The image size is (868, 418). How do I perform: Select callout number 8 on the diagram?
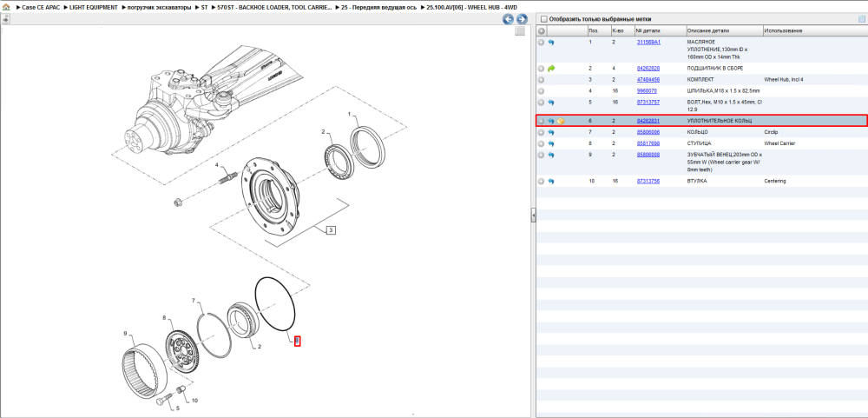pos(164,318)
